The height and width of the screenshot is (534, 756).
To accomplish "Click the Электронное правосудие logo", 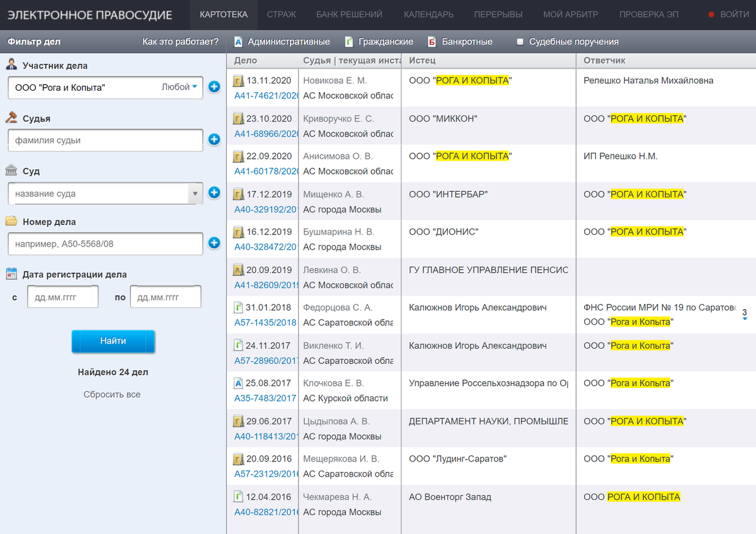I will click(89, 15).
